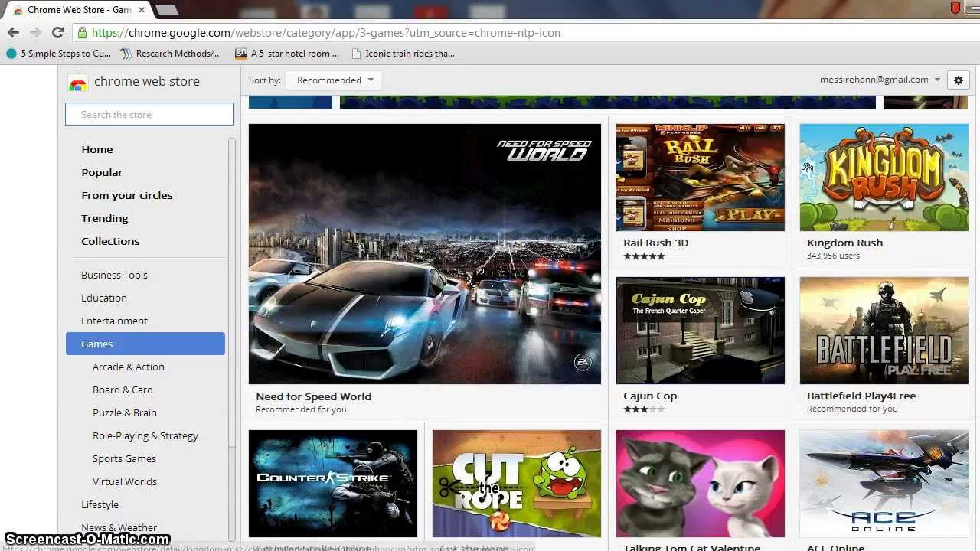The height and width of the screenshot is (551, 980).
Task: Open Arcade & Action subcategory
Action: point(129,367)
